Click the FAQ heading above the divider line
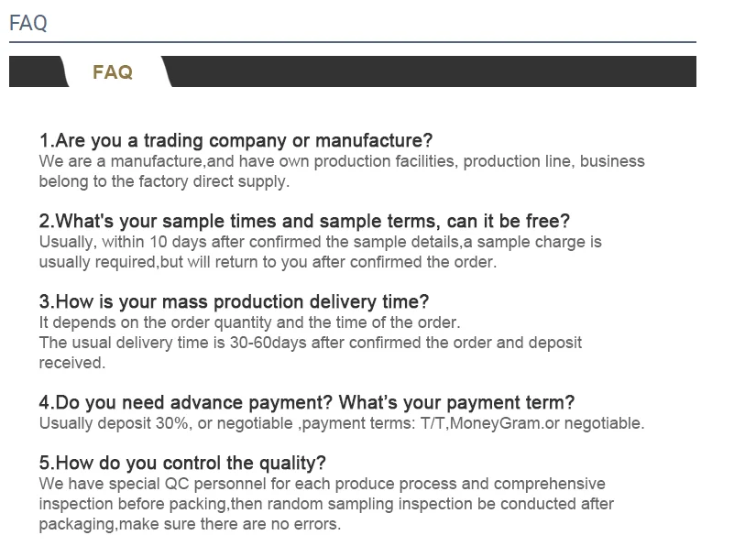Image resolution: width=756 pixels, height=557 pixels. coord(28,23)
